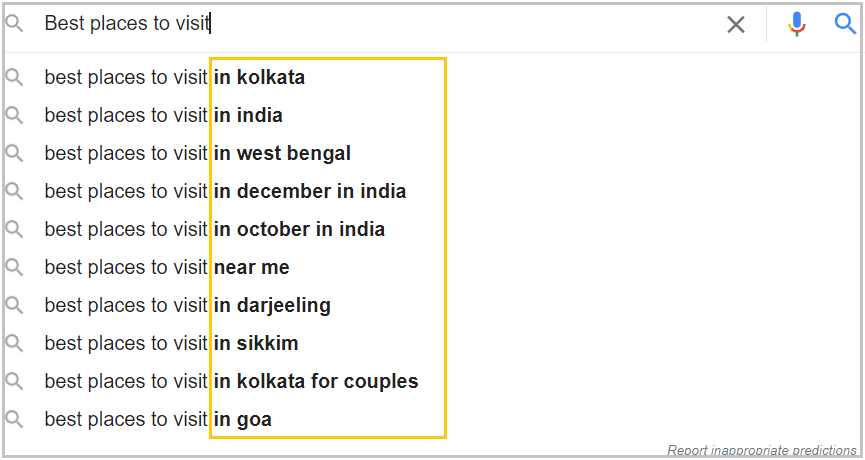865x460 pixels.
Task: Click the magnifier icon left of search box
Action: click(14, 24)
